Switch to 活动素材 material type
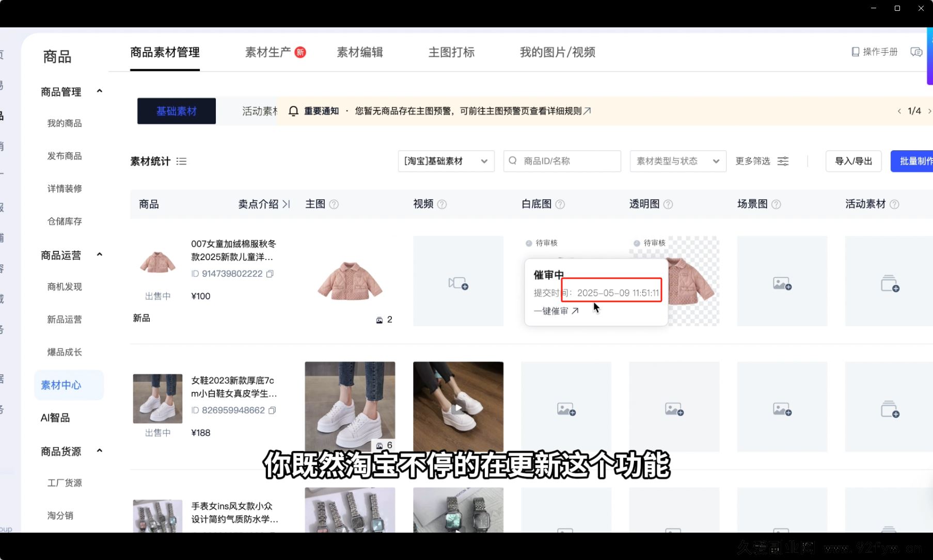 click(x=259, y=110)
